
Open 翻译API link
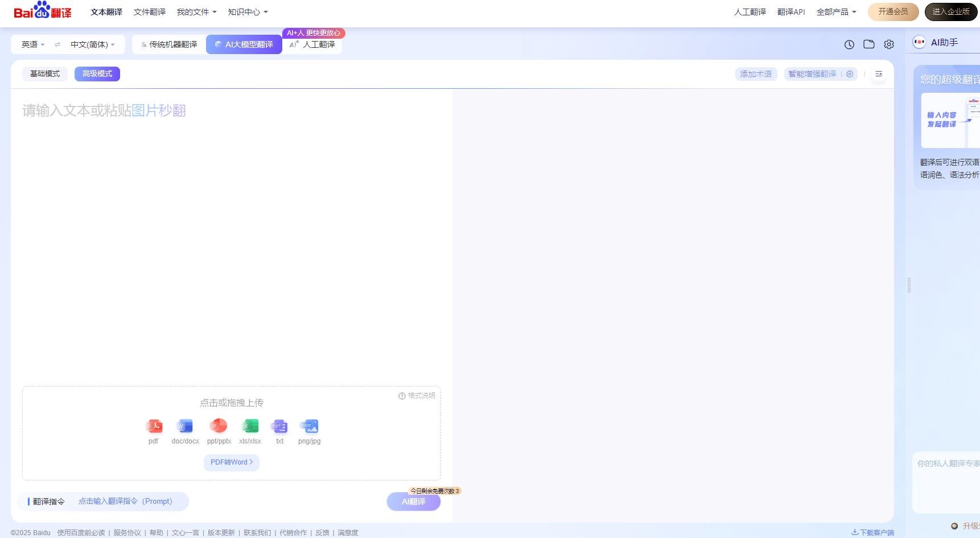[x=791, y=12]
